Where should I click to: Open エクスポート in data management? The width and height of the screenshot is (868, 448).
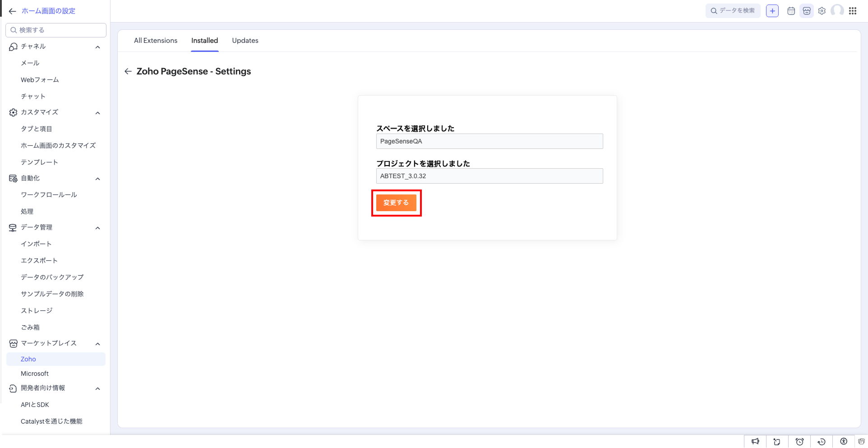coord(39,261)
